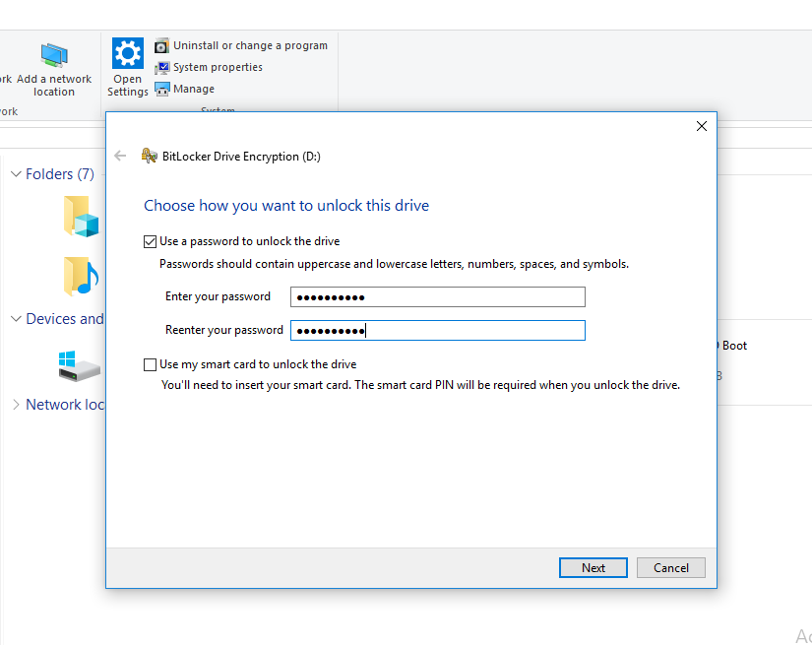
Task: Click the BitLocker key icon in title
Action: click(x=150, y=156)
